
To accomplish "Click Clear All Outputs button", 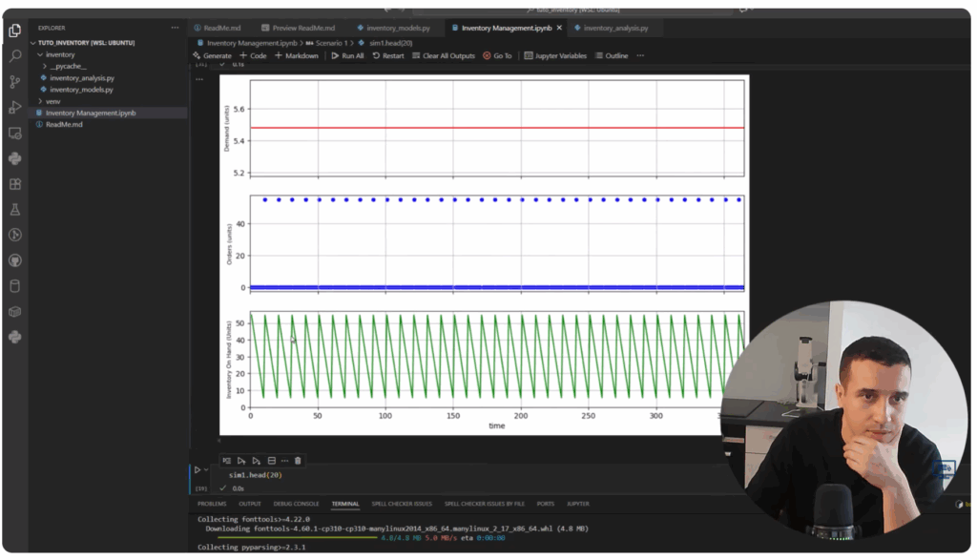I will click(x=443, y=56).
